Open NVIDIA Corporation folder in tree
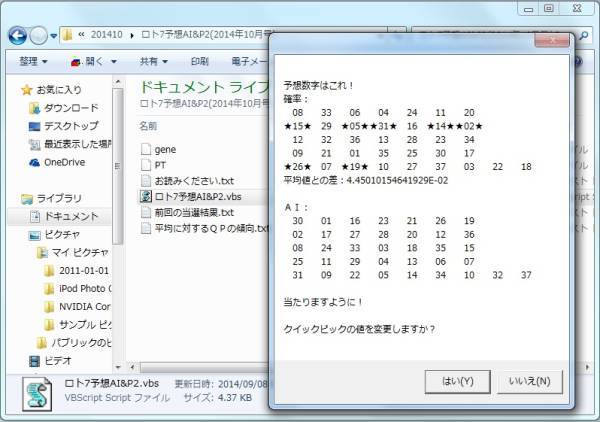Viewport: 600px width, 422px height. pos(85,306)
